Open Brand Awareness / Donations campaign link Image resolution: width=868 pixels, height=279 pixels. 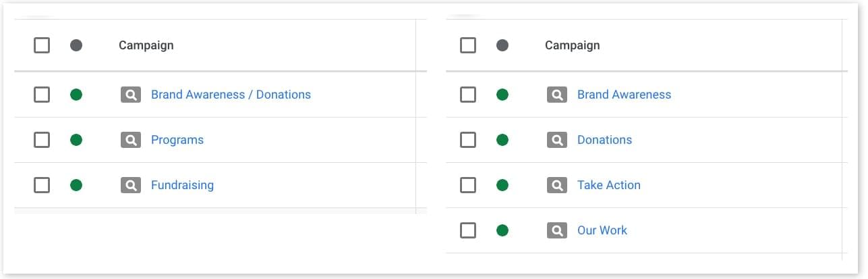click(231, 95)
